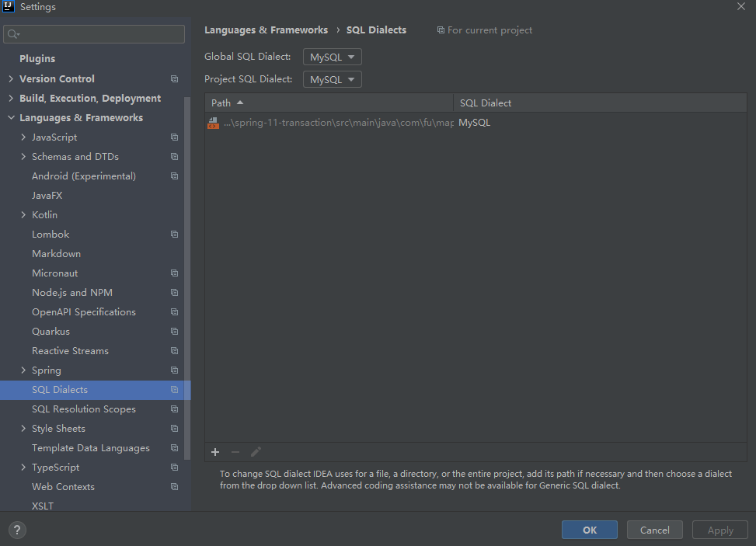Select Quarkus in settings tree
756x546 pixels.
51,332
